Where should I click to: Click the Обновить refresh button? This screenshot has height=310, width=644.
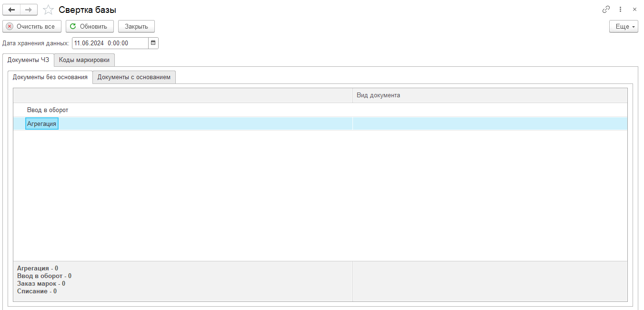(x=90, y=26)
